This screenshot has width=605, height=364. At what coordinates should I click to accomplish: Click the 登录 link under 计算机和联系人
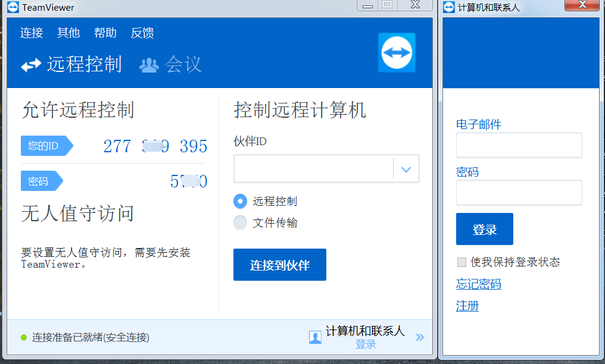366,344
